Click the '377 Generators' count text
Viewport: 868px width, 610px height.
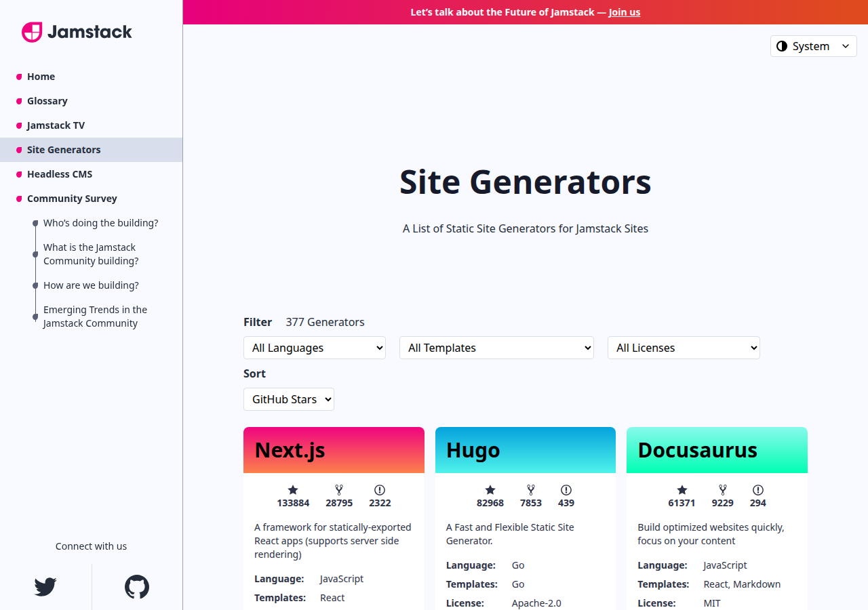click(x=325, y=322)
